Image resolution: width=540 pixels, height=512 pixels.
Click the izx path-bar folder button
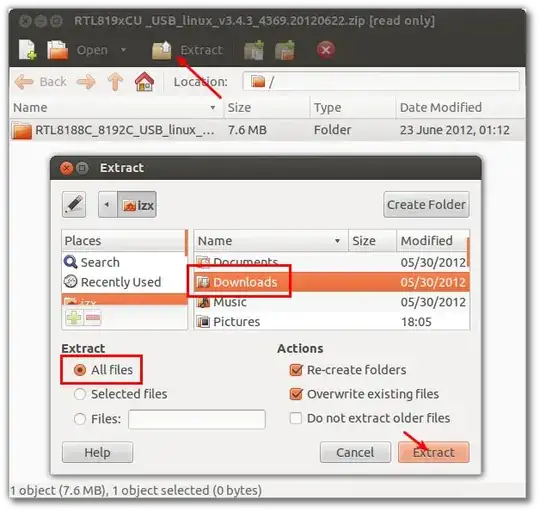tap(137, 205)
